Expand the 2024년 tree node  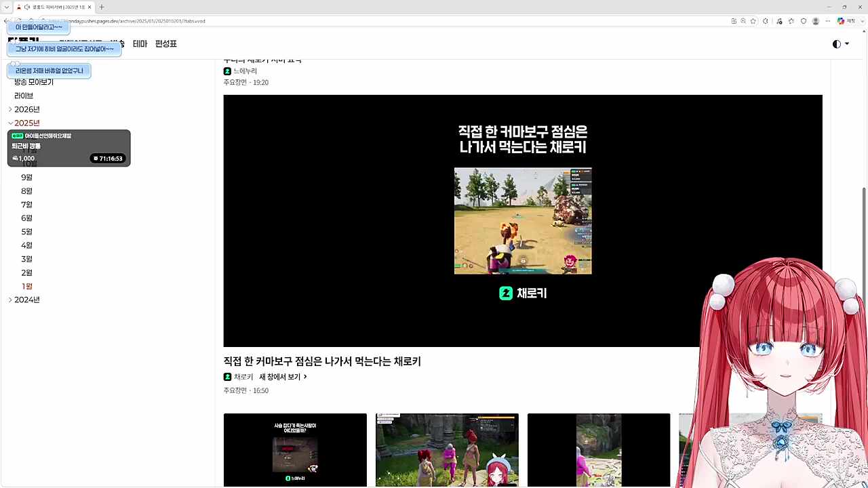(10, 300)
